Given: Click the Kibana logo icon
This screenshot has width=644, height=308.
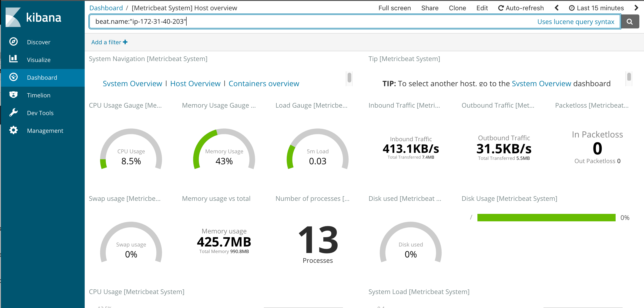Looking at the screenshot, I should pyautogui.click(x=13, y=17).
